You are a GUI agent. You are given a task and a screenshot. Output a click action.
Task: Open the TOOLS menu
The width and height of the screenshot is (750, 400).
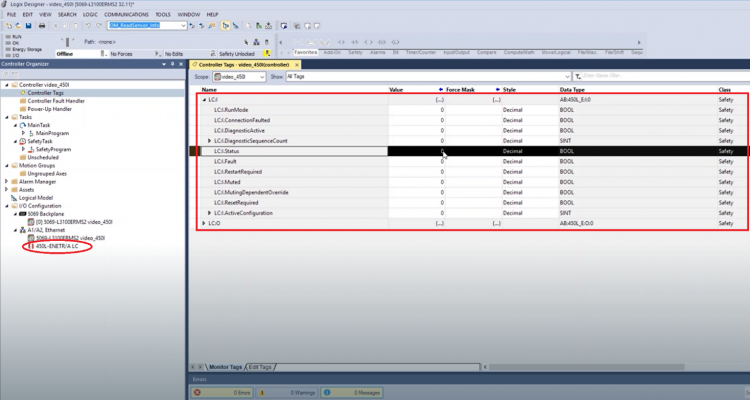163,14
